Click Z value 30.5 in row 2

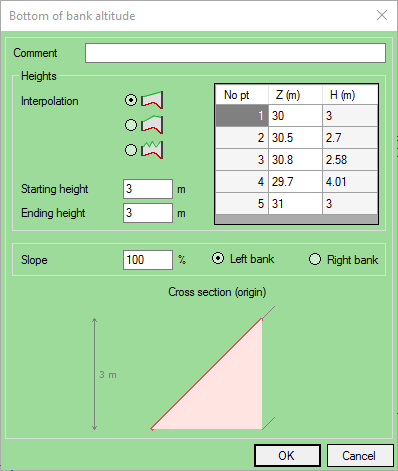295,138
